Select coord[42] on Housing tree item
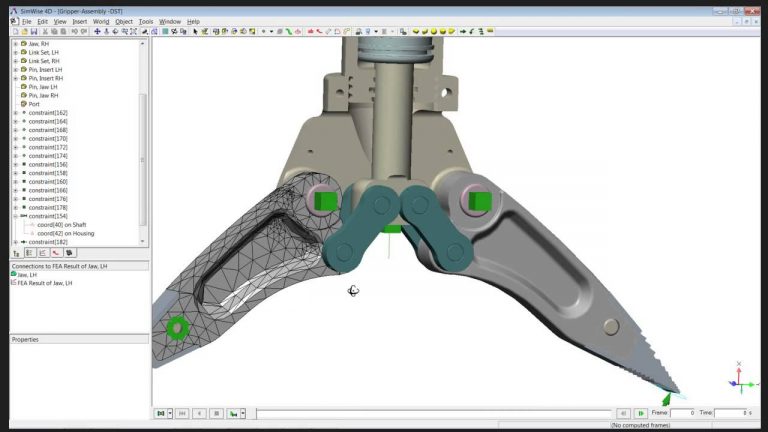Image resolution: width=768 pixels, height=432 pixels. pos(66,234)
